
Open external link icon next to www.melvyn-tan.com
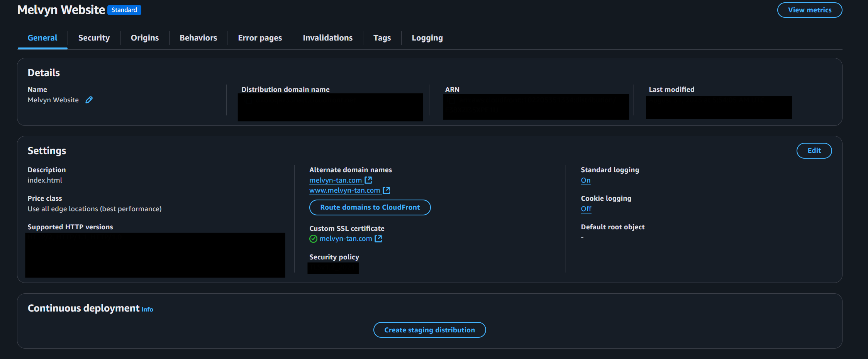[x=387, y=190]
